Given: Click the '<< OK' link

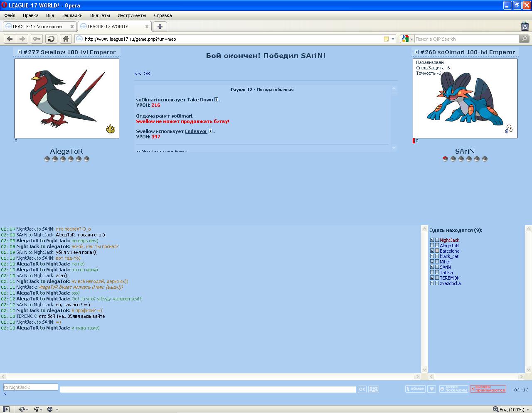Looking at the screenshot, I should [x=143, y=74].
